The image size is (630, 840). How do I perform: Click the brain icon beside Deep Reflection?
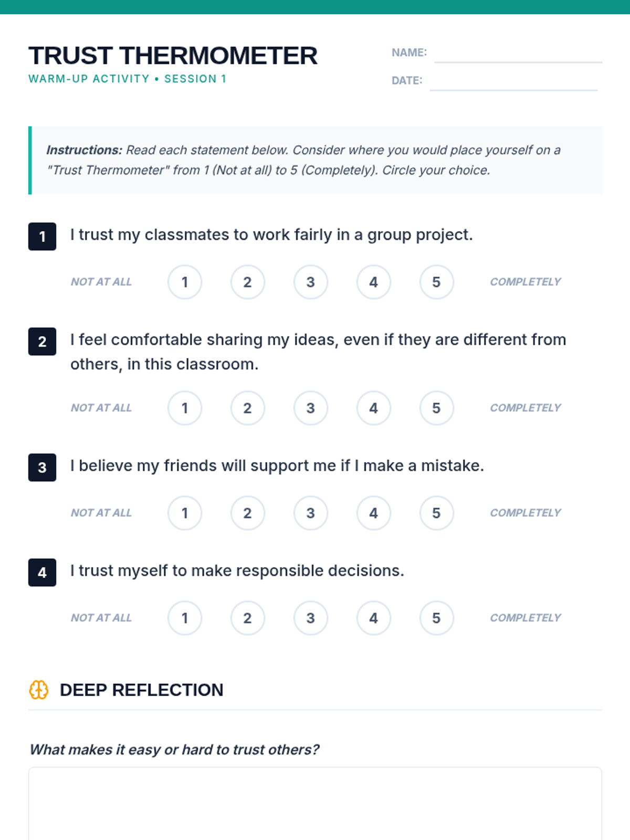[38, 690]
